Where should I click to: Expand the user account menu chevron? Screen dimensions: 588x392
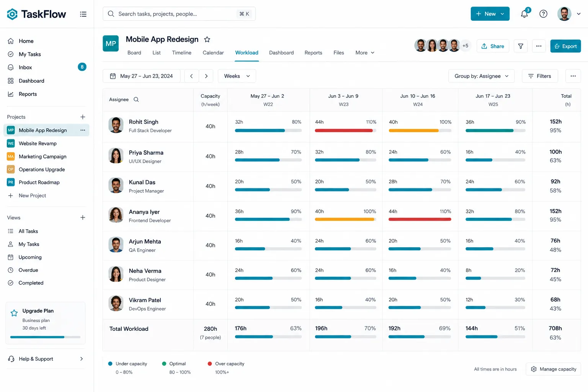pyautogui.click(x=578, y=14)
